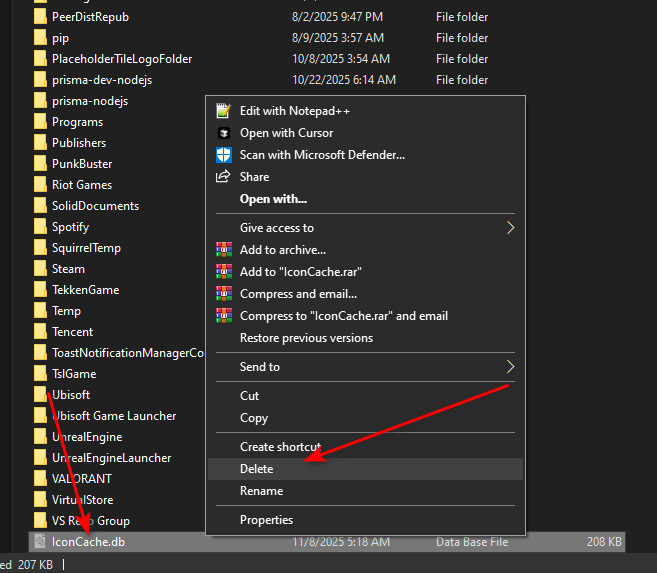Image resolution: width=657 pixels, height=573 pixels.
Task: Select the prisma-nodejs folder name
Action: (90, 101)
